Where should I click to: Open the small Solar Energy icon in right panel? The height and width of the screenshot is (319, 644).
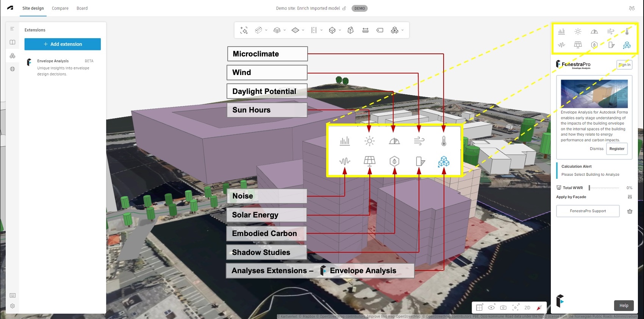(578, 45)
